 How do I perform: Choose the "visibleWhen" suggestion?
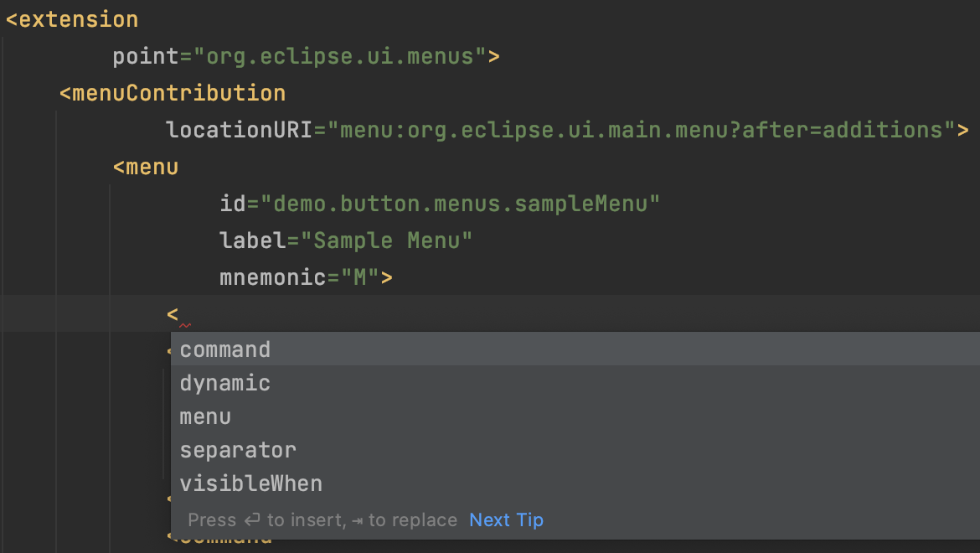point(250,483)
